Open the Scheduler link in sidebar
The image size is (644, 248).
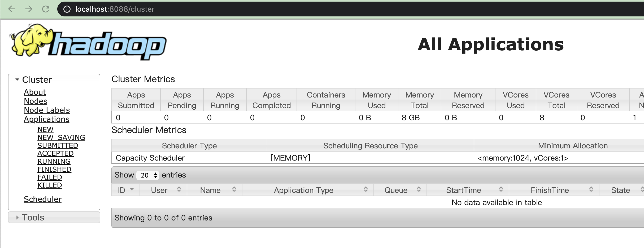43,199
